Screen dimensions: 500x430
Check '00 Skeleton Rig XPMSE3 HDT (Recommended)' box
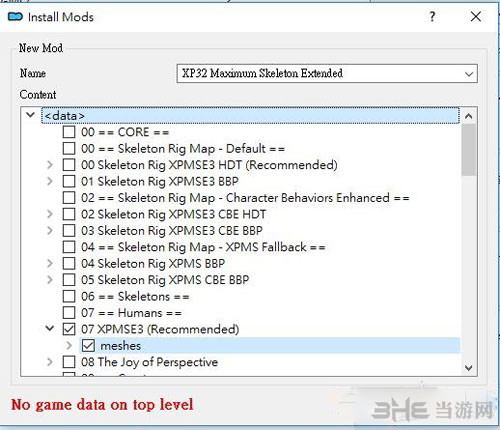[69, 165]
